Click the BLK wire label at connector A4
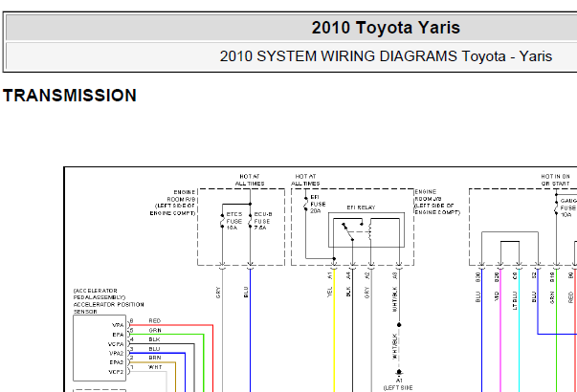577x392 pixels. tap(348, 292)
